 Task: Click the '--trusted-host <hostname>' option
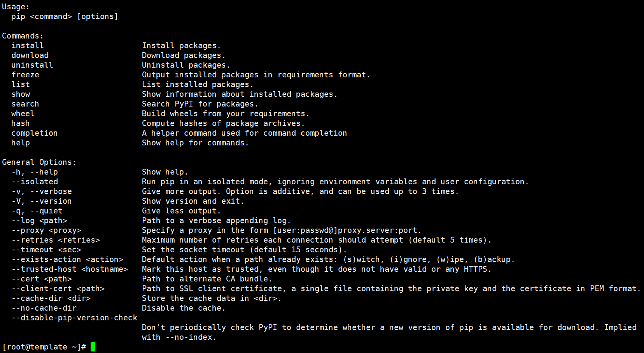pyautogui.click(x=70, y=269)
